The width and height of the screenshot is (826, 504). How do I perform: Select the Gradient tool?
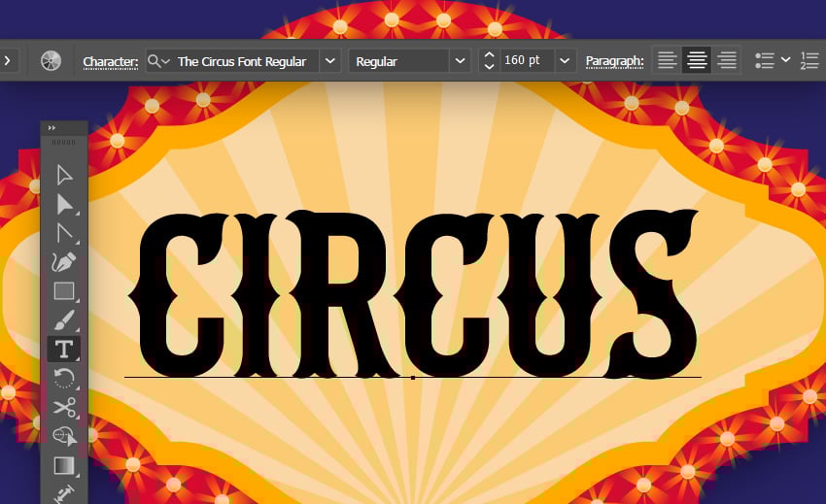[64, 465]
